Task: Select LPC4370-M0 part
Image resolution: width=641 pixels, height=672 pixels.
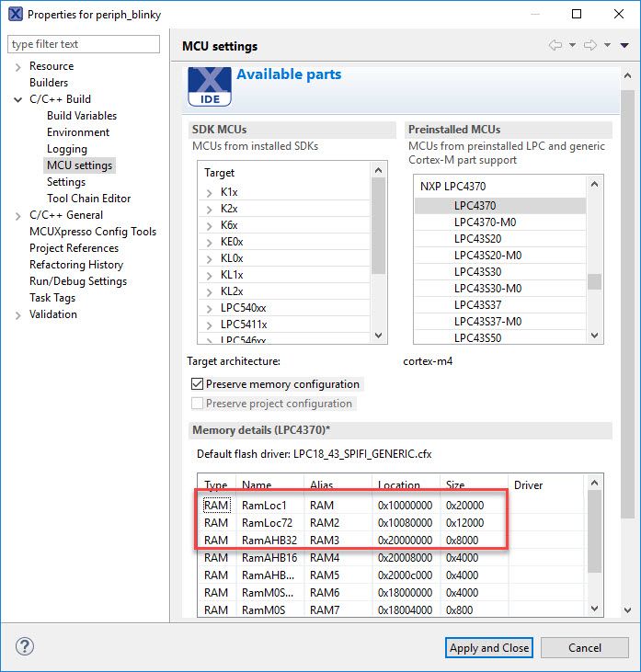Action: click(500, 222)
